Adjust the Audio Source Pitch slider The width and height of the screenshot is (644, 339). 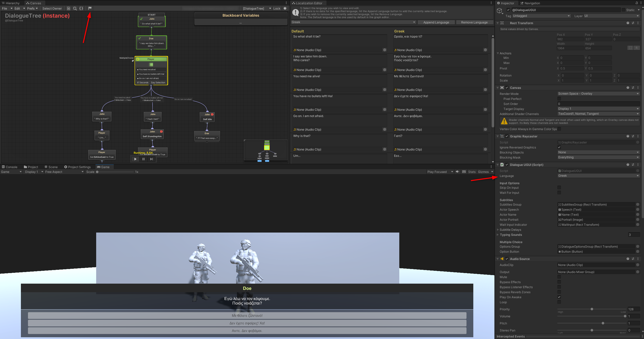pyautogui.click(x=603, y=323)
